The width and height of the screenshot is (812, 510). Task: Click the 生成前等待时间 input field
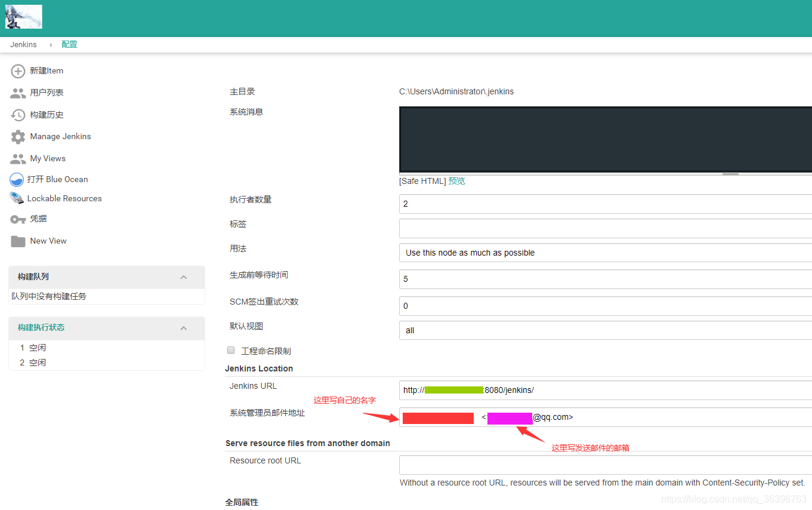pyautogui.click(x=606, y=279)
